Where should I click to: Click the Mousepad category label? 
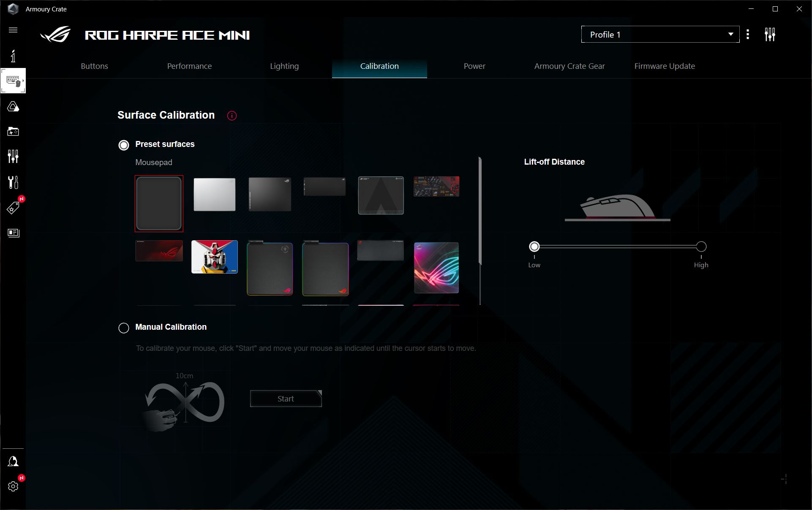click(x=154, y=163)
